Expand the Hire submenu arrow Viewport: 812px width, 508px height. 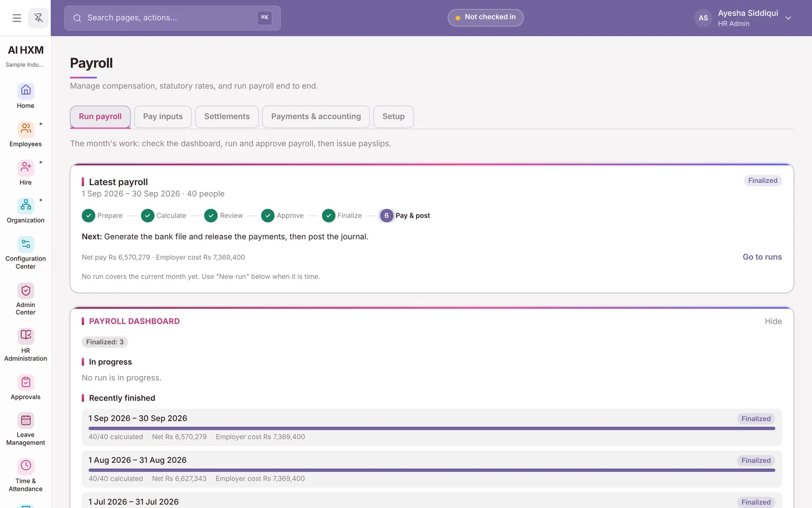pyautogui.click(x=41, y=162)
